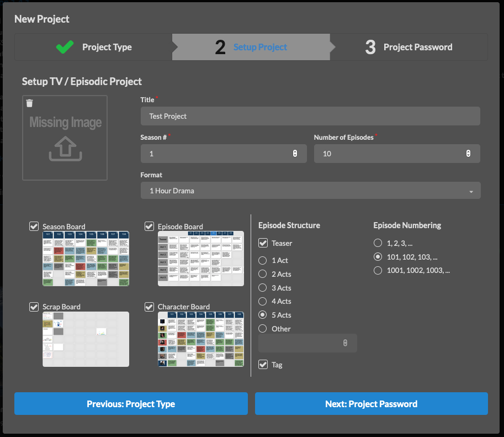Toggle the Episode Board checkbox

pyautogui.click(x=149, y=226)
